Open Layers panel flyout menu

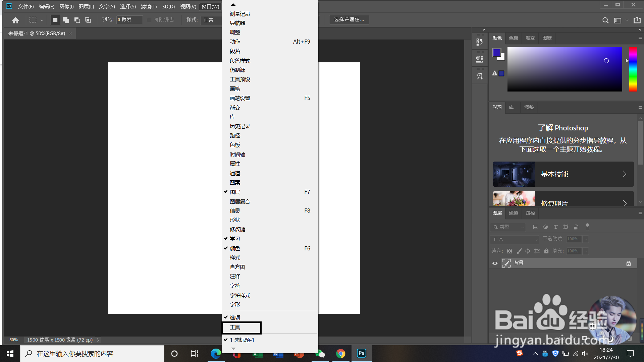pos(640,213)
